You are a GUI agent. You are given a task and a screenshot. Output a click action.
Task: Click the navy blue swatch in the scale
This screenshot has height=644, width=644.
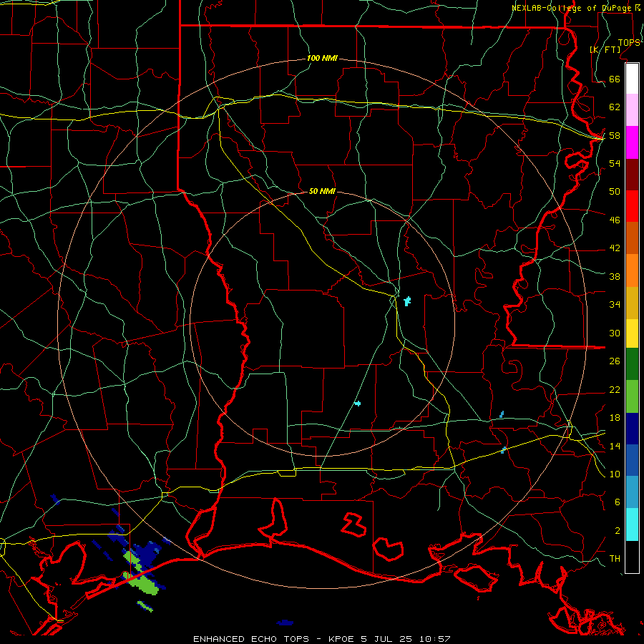pos(632,429)
